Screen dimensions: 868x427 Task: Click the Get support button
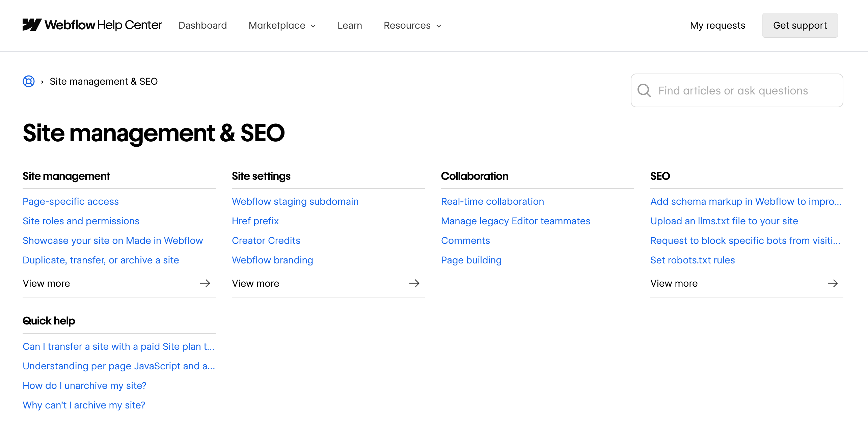point(800,25)
